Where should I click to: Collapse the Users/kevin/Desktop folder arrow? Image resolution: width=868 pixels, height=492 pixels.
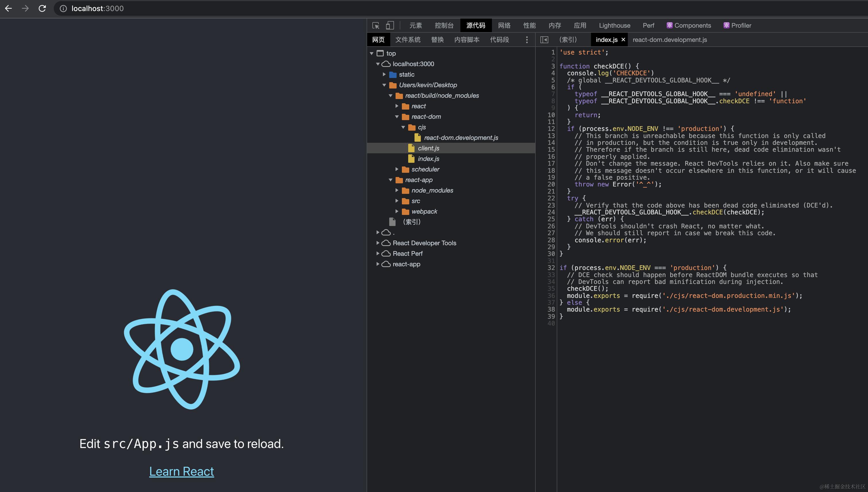[384, 85]
